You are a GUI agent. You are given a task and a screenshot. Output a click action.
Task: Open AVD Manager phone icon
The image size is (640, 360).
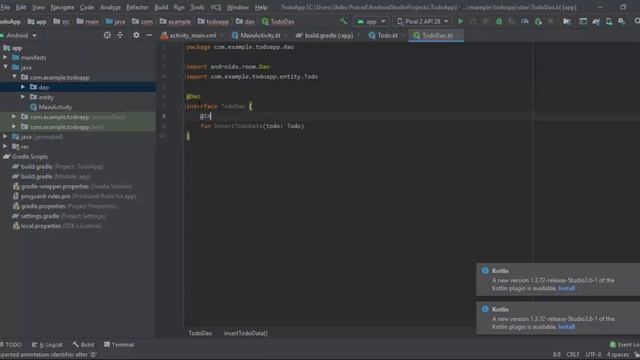(609, 21)
